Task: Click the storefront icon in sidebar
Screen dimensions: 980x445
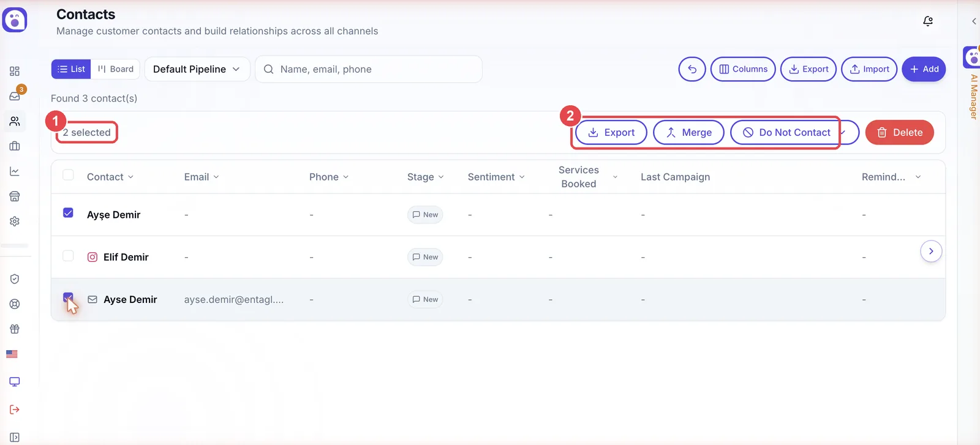Action: pyautogui.click(x=15, y=196)
